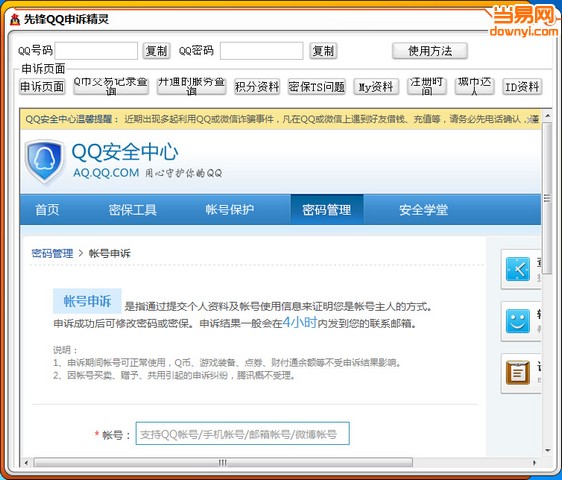Screen dimensions: 562x480
Task: Click the QQ Security Center shield logo
Action: pos(44,161)
